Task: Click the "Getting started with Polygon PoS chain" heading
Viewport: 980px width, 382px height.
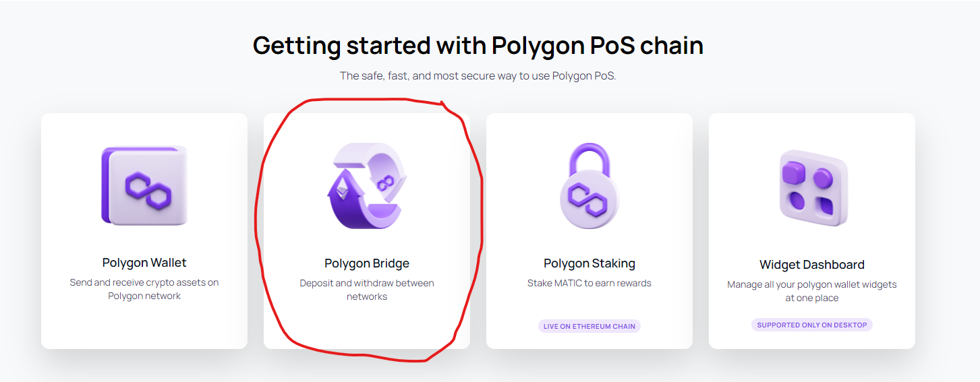Action: pyautogui.click(x=478, y=45)
